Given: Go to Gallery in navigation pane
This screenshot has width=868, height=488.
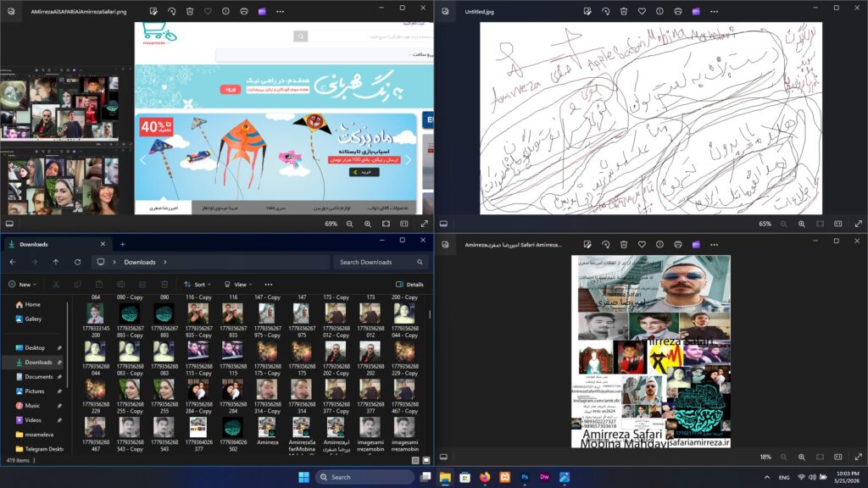Looking at the screenshot, I should (33, 319).
